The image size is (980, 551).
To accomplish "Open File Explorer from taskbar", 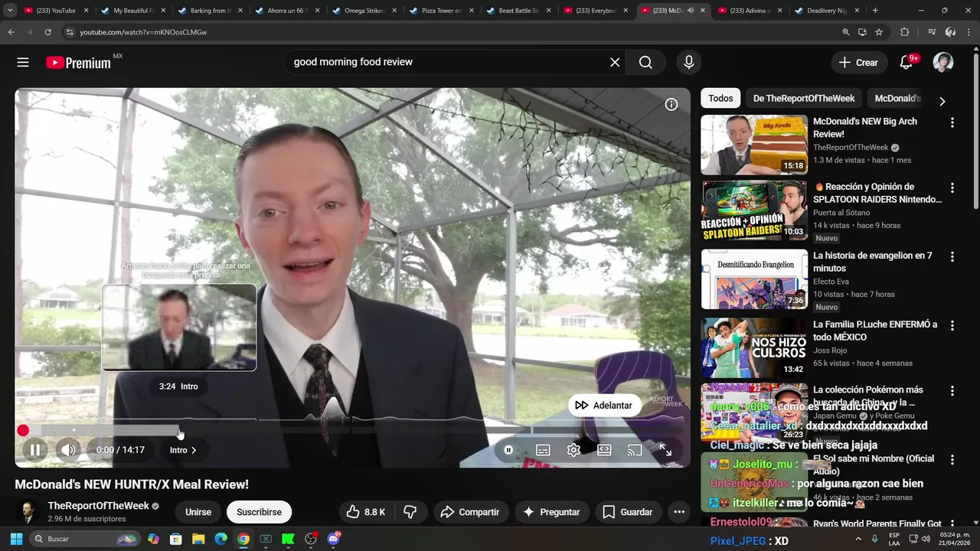I will 198,539.
